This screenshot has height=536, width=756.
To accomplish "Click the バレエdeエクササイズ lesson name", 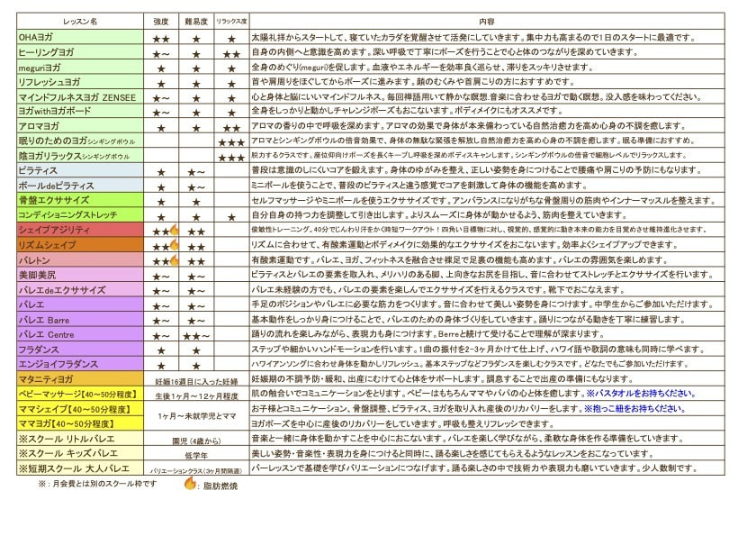I will pyautogui.click(x=62, y=290).
